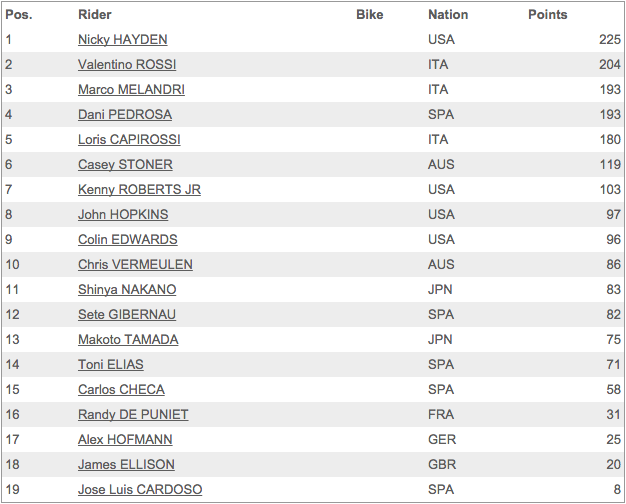Click Randy DE PUNIET link
This screenshot has height=504, width=626.
pos(133,415)
